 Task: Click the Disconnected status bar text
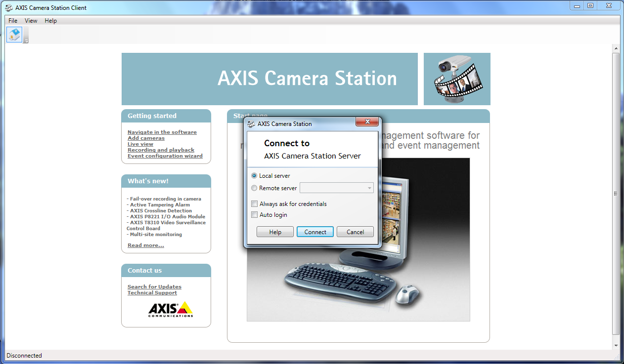[24, 356]
